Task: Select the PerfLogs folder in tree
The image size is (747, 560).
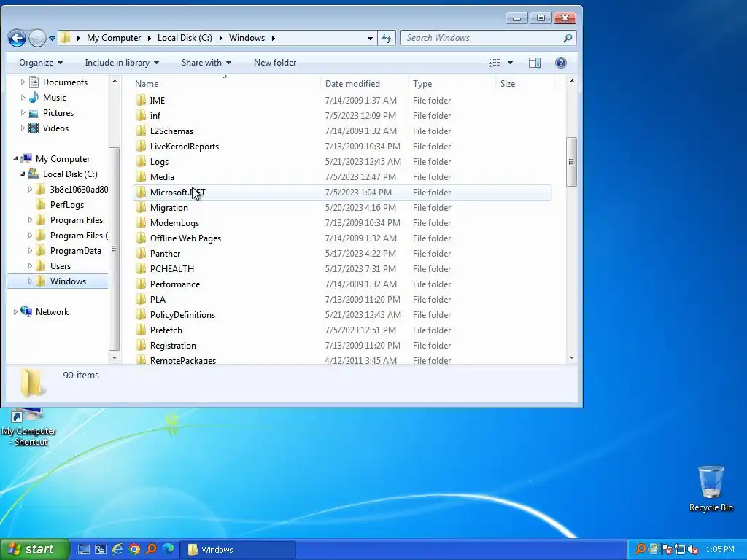Action: pyautogui.click(x=67, y=205)
